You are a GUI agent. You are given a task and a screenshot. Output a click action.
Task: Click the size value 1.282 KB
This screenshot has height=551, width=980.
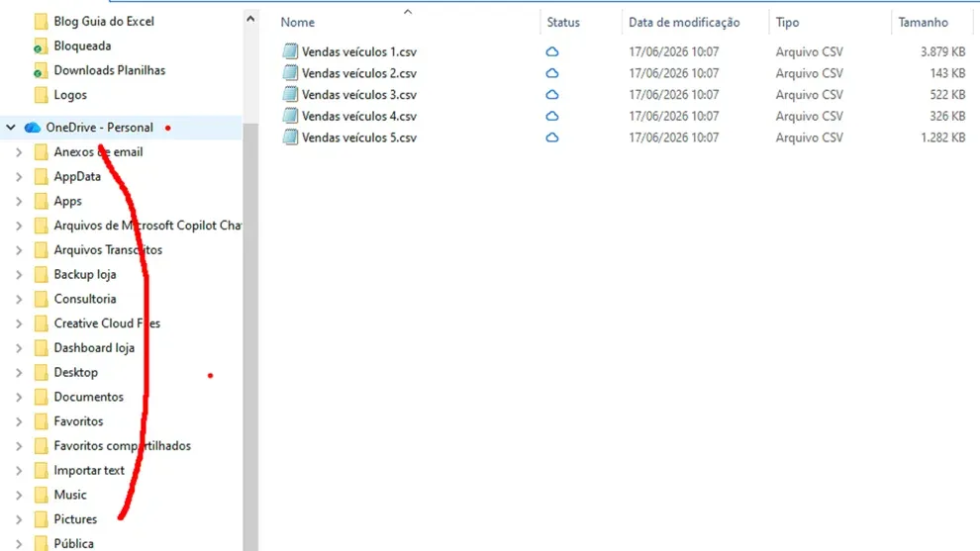pyautogui.click(x=942, y=138)
